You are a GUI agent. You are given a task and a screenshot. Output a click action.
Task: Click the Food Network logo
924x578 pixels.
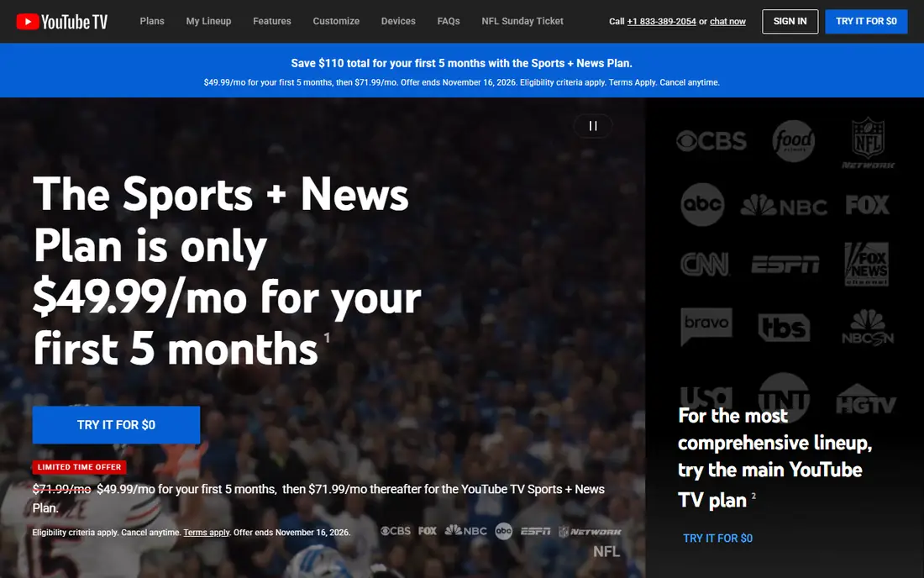793,141
